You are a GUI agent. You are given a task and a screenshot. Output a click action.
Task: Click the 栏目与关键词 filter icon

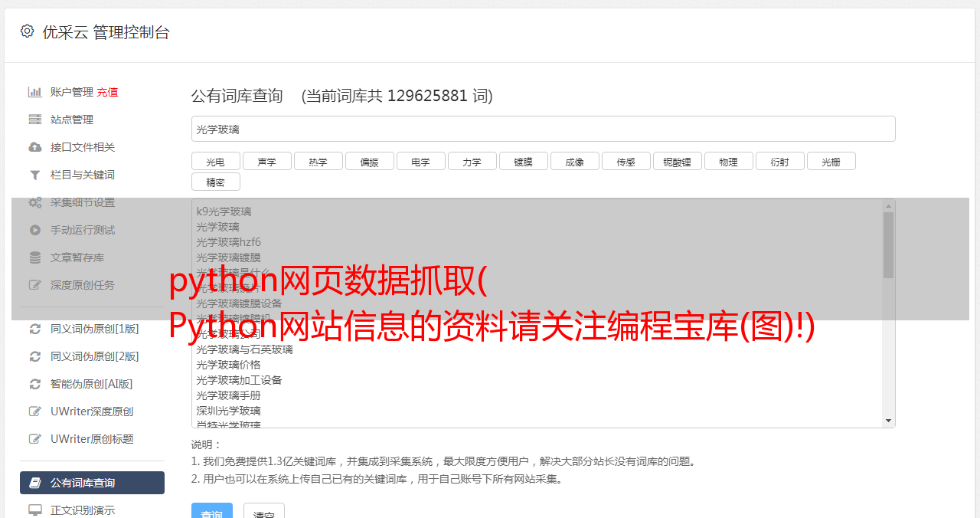tap(35, 175)
